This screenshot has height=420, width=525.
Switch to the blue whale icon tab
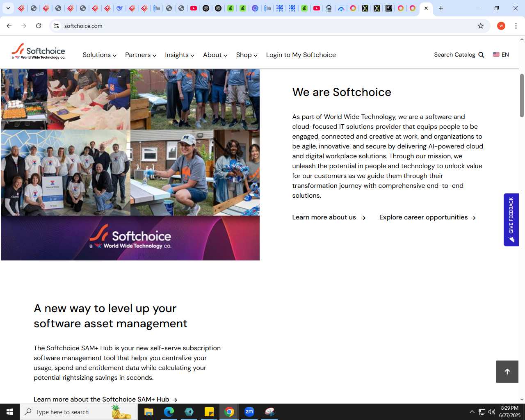tap(120, 8)
